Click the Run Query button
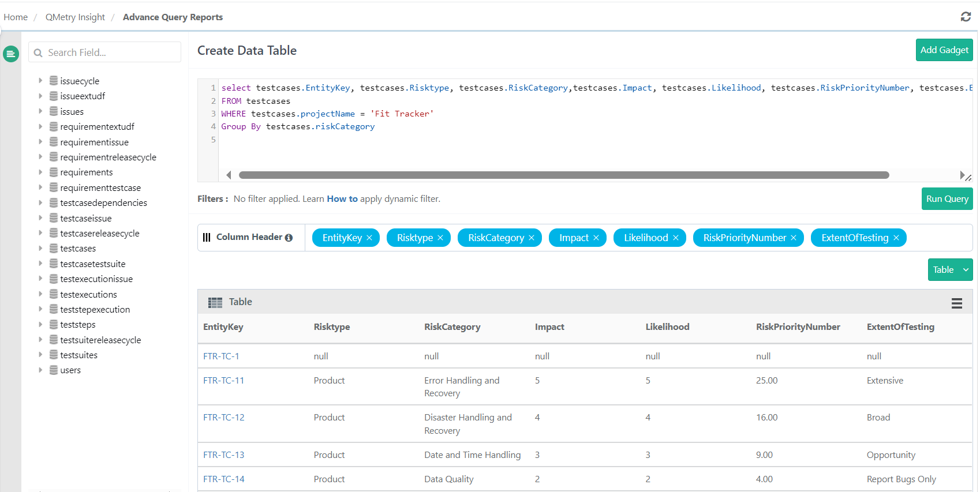Screen dimensions: 980x492 pyautogui.click(x=947, y=199)
